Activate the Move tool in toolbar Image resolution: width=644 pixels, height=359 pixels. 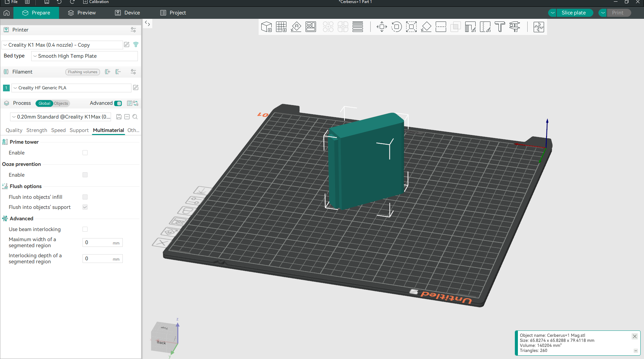[382, 27]
